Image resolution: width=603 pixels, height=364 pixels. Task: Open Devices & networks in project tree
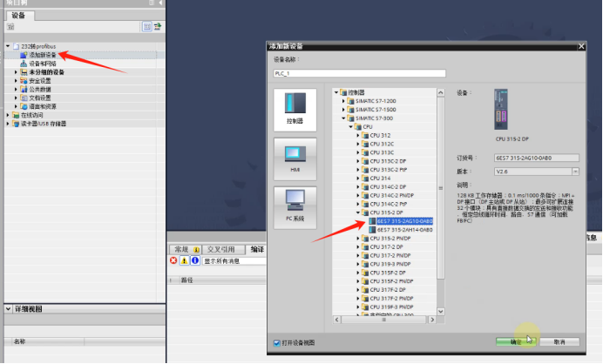pos(43,64)
